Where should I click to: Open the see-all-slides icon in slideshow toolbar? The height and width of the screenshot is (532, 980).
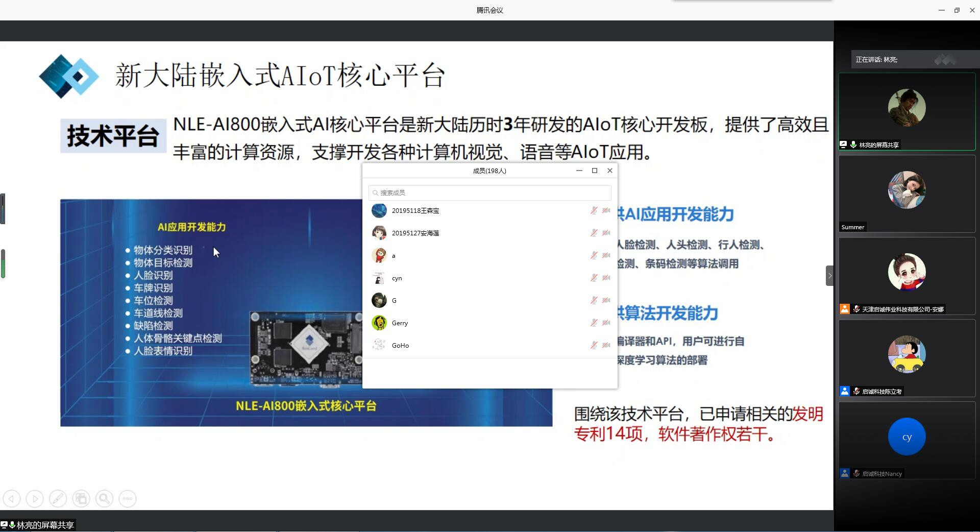click(81, 498)
